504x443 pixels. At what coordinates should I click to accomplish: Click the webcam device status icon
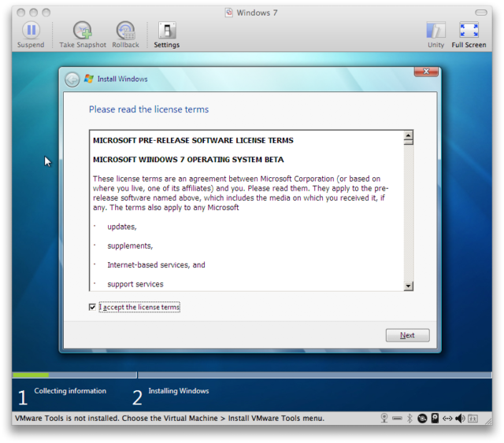[384, 418]
